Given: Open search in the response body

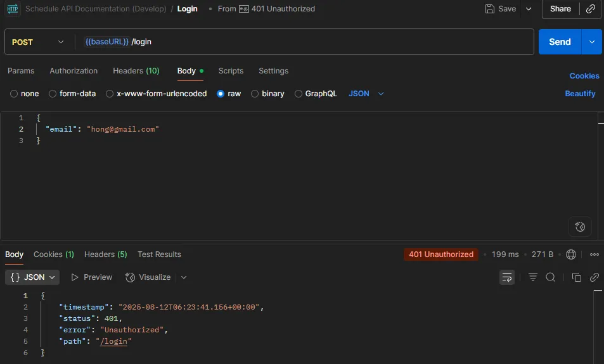Looking at the screenshot, I should [x=551, y=277].
